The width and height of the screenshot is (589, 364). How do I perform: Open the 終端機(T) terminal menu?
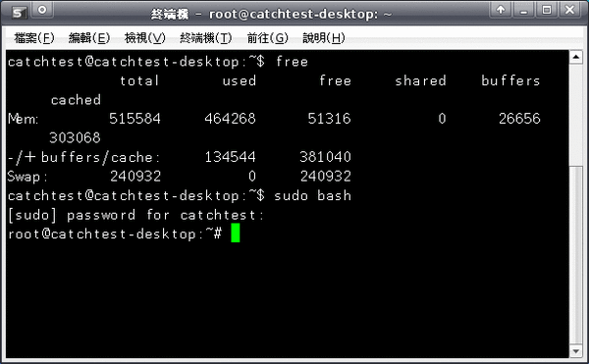[x=205, y=38]
